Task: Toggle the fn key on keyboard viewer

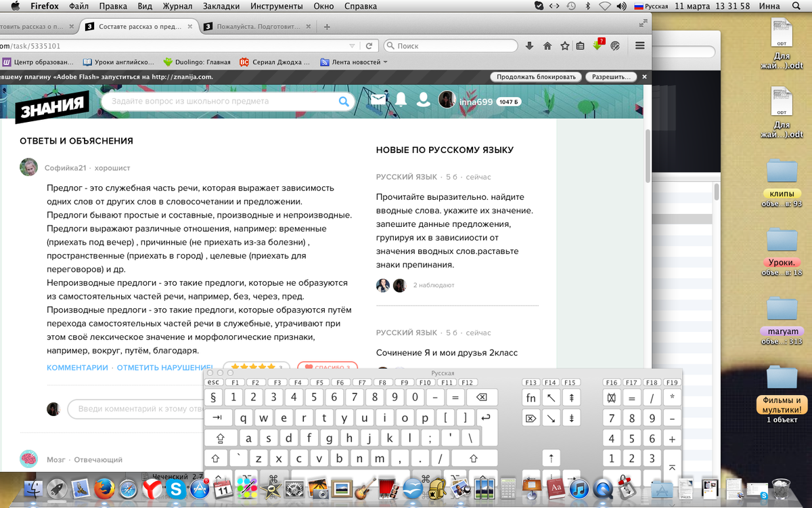Action: tap(531, 398)
